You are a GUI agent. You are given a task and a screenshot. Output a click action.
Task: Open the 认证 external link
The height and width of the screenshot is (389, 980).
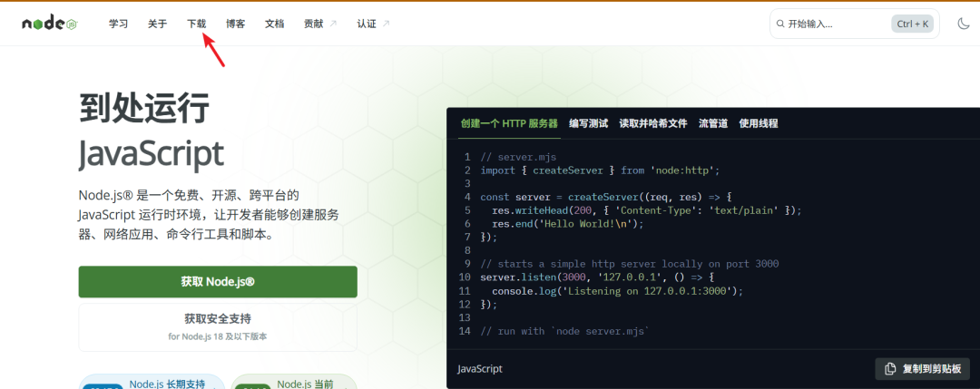coord(374,24)
